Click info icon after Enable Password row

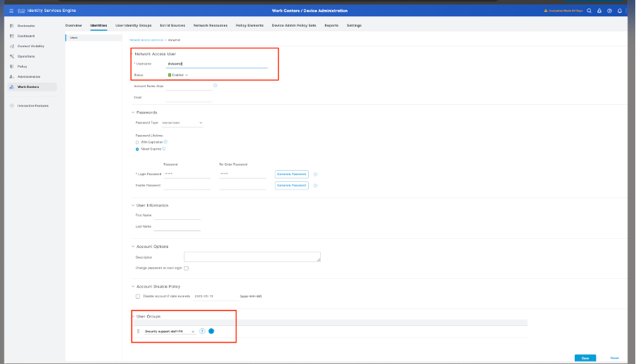tap(315, 186)
